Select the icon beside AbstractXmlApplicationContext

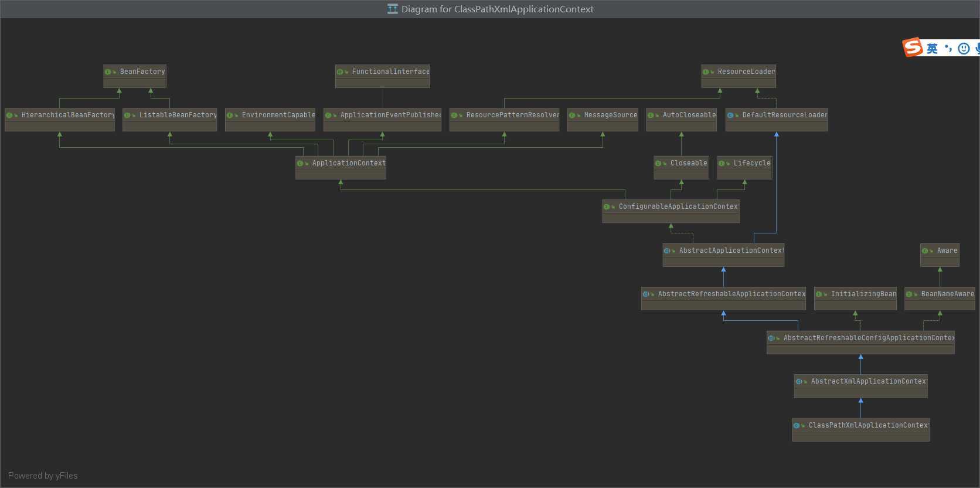point(799,382)
